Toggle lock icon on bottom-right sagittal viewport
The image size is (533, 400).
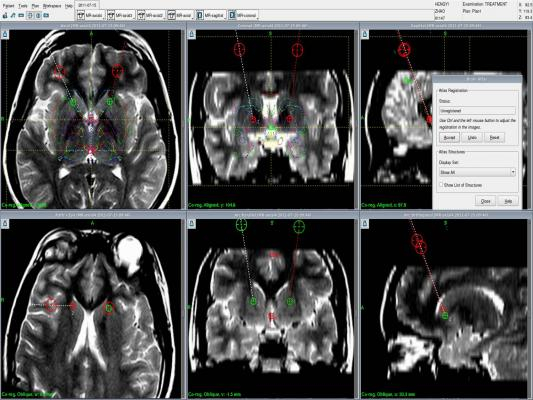coord(365,223)
